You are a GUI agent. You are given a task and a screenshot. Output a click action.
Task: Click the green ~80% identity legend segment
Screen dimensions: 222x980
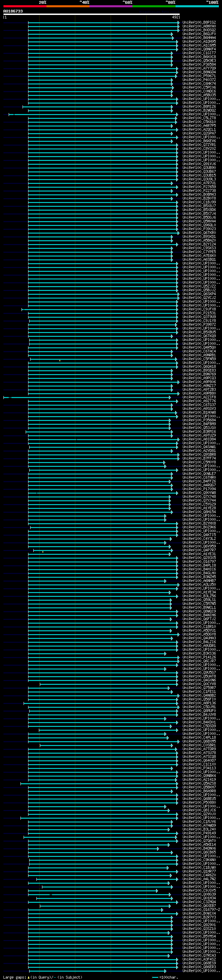[154, 6]
